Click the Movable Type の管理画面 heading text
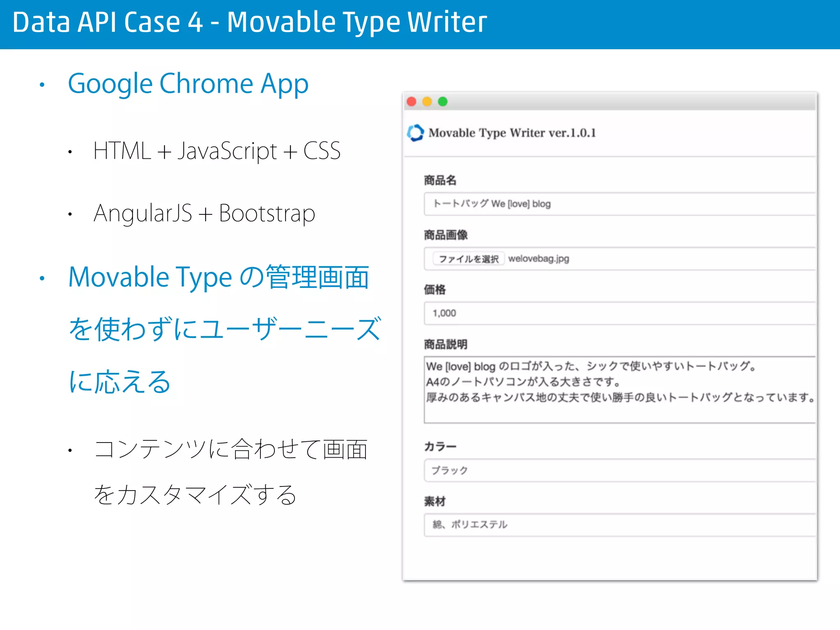Screen dimensions: 840x630 point(219,278)
